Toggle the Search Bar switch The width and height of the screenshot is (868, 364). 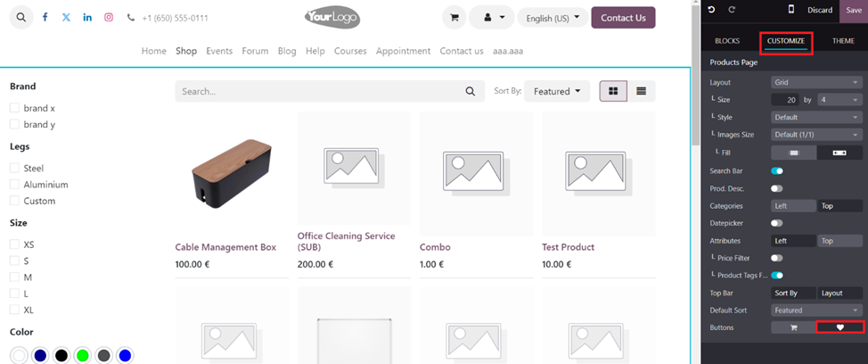click(x=777, y=171)
